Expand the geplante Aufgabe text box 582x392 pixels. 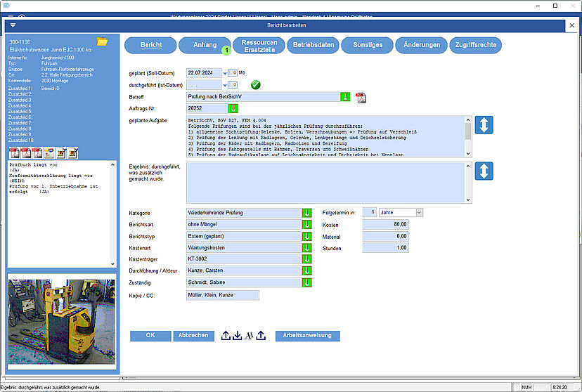484,125
